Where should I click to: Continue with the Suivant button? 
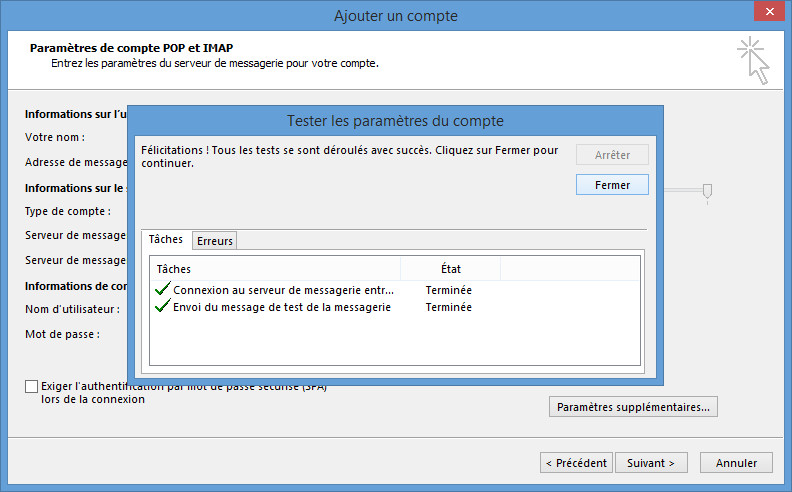651,463
